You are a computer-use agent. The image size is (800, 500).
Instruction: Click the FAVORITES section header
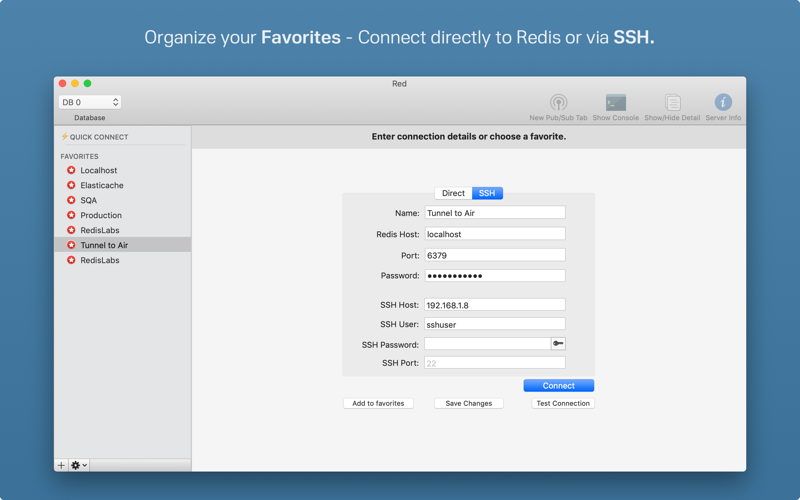pyautogui.click(x=80, y=156)
